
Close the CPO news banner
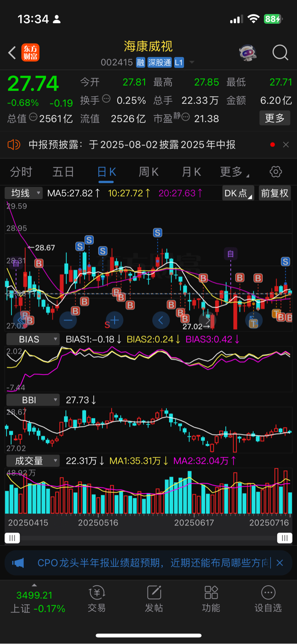(x=280, y=563)
